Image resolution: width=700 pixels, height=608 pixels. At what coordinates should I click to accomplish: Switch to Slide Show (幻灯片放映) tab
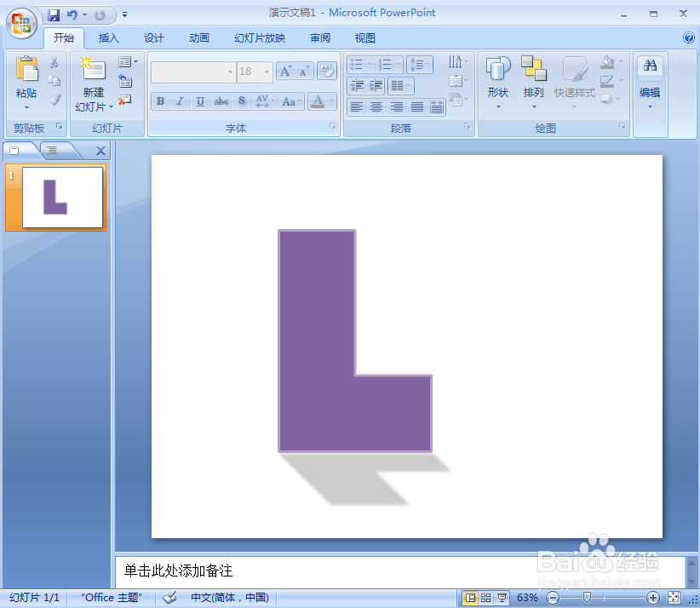260,38
